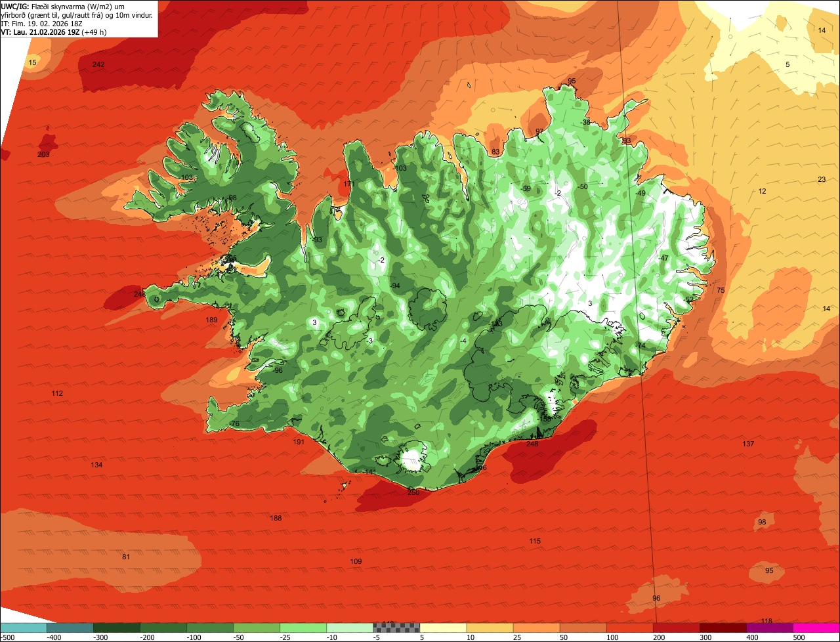Click the map value -47
Viewport: 840px width, 642px height.
[x=663, y=258]
